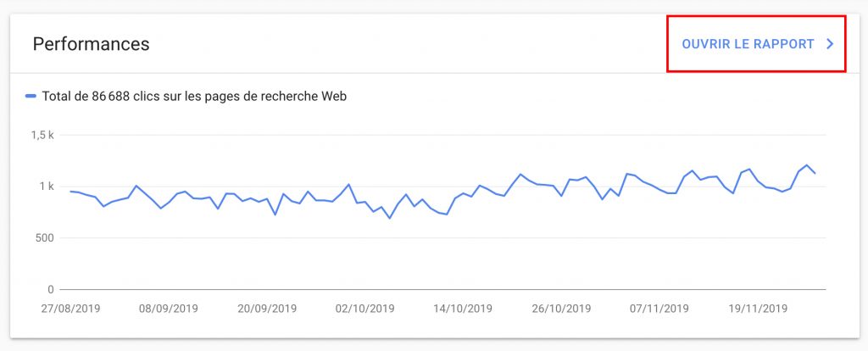Click the 1 k y-axis label
Image resolution: width=868 pixels, height=351 pixels.
tap(45, 187)
